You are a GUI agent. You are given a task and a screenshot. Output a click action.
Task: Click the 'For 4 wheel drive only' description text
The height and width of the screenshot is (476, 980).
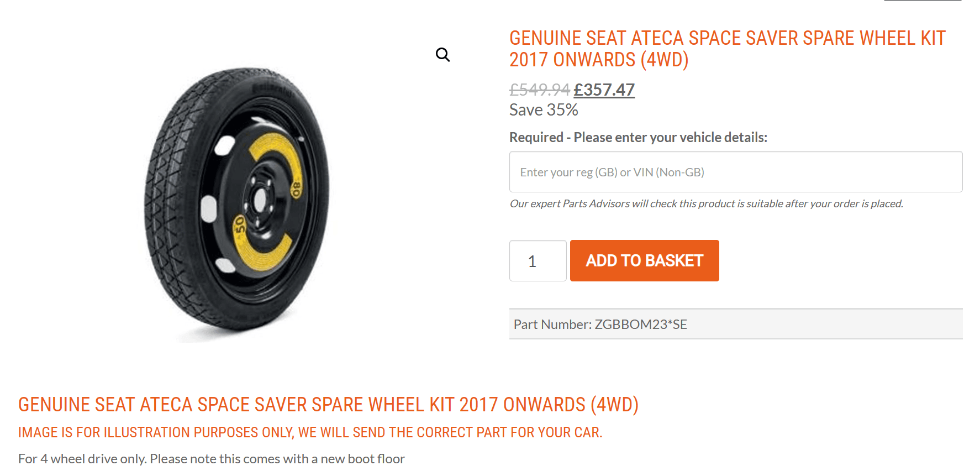pyautogui.click(x=211, y=459)
